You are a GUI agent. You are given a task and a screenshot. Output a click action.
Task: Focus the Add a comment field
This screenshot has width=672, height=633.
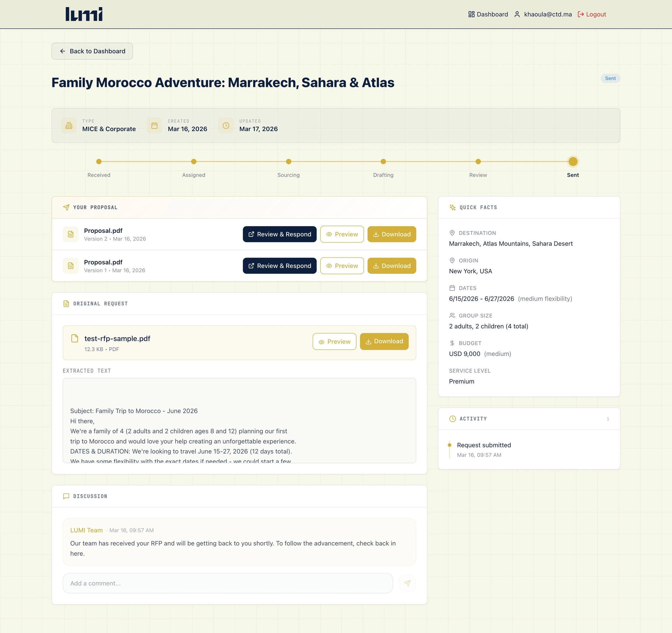pyautogui.click(x=228, y=583)
